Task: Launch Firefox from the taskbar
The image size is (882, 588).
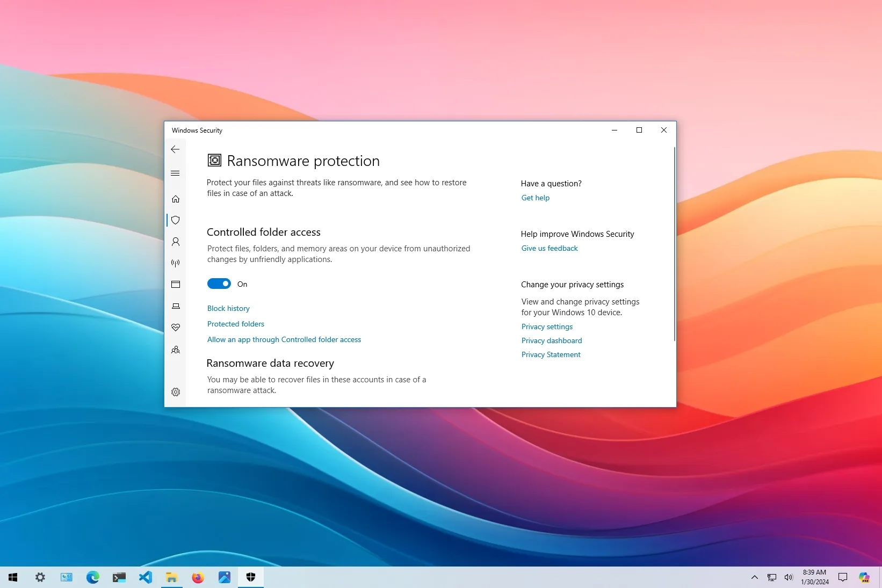Action: click(x=198, y=577)
